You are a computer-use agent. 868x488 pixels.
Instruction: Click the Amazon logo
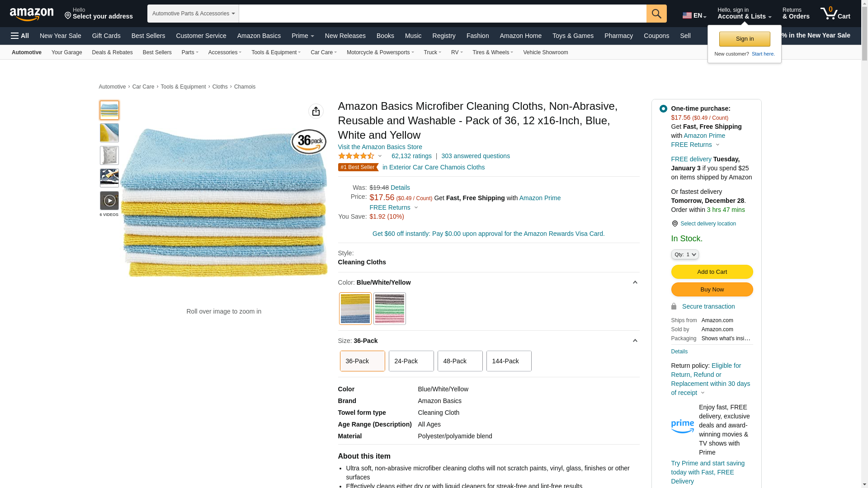[32, 14]
